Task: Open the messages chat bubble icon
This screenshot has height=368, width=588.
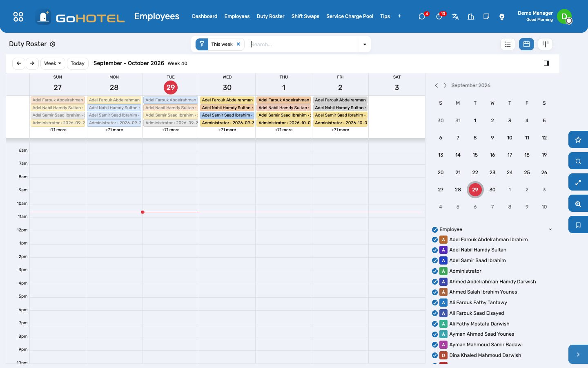Action: pos(422,16)
